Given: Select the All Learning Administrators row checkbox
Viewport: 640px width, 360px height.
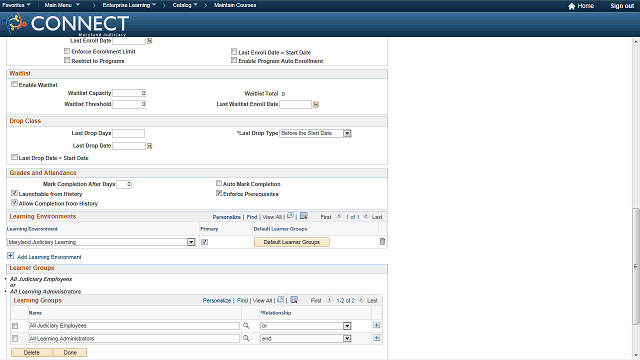Looking at the screenshot, I should [15, 339].
